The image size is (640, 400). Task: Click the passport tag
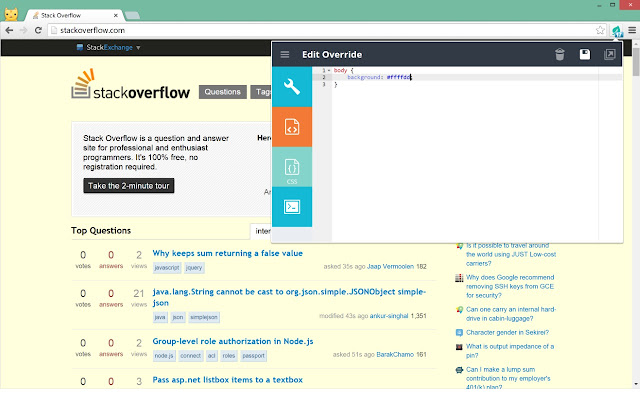click(253, 356)
